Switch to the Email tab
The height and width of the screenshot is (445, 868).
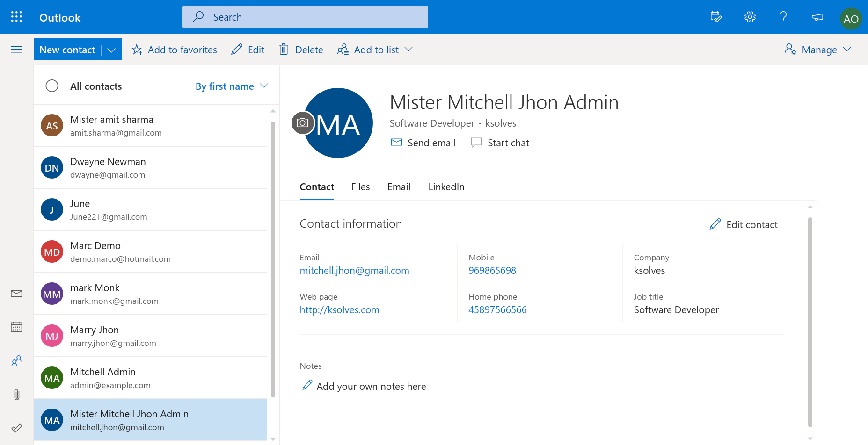pyautogui.click(x=399, y=187)
